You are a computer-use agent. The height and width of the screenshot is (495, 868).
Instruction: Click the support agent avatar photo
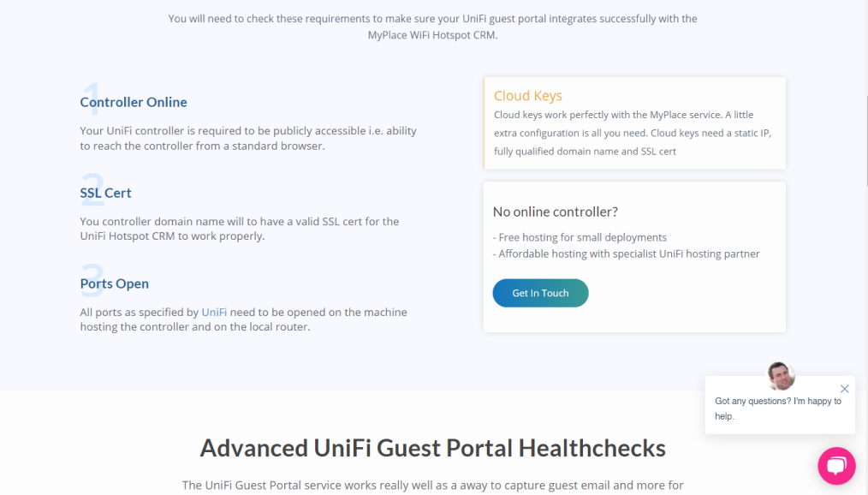point(781,376)
